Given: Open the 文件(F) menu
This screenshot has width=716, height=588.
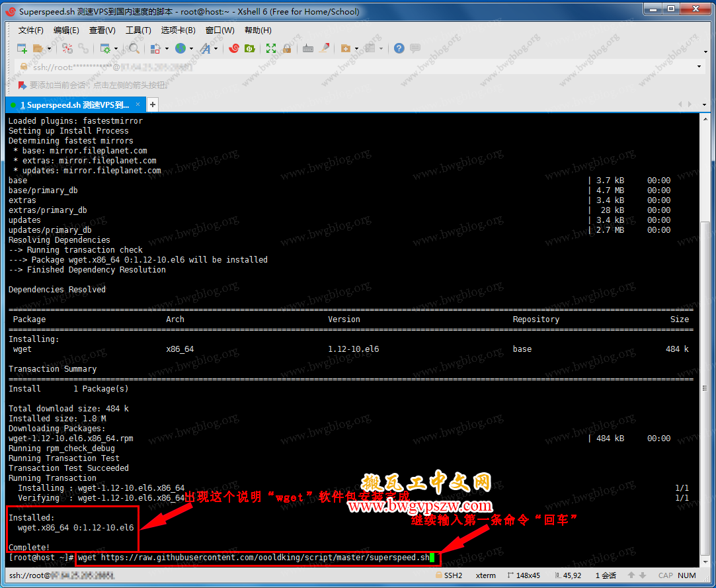Looking at the screenshot, I should 30,30.
